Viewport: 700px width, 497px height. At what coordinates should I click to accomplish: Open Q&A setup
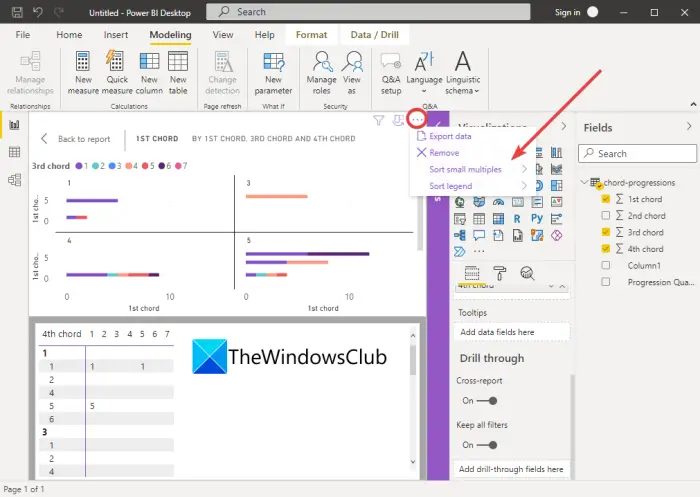coord(391,73)
